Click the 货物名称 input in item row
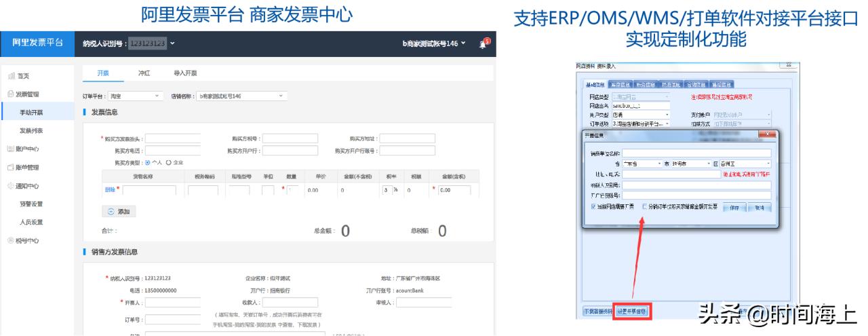868x336 pixels. 149,191
